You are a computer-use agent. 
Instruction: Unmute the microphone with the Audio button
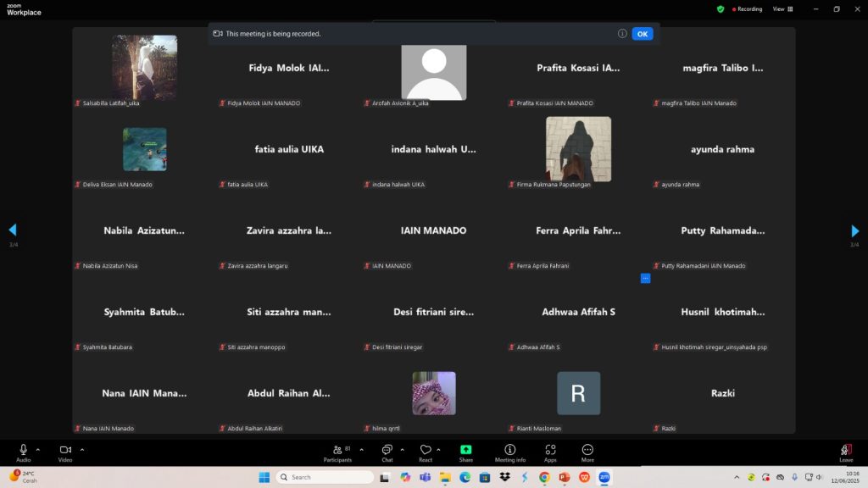pyautogui.click(x=23, y=450)
